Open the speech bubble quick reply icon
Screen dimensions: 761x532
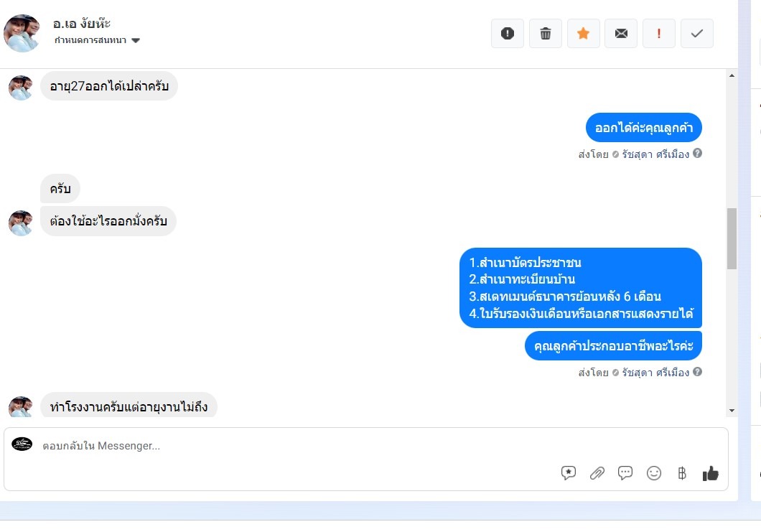point(625,473)
